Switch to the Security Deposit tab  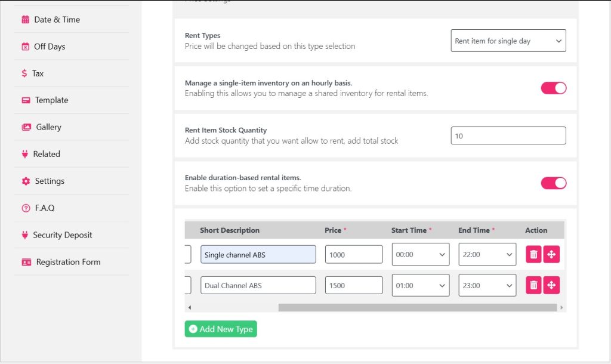point(62,235)
